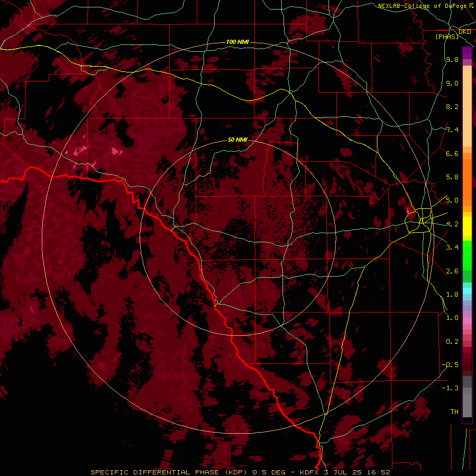Click the 8.2 scale value
This screenshot has height=476, width=476.
[x=452, y=106]
